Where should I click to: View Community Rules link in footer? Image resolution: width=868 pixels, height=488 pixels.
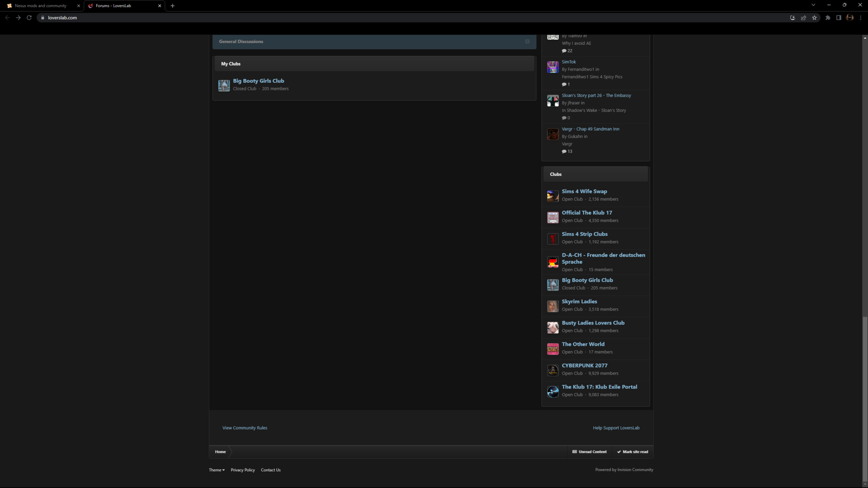click(x=245, y=428)
